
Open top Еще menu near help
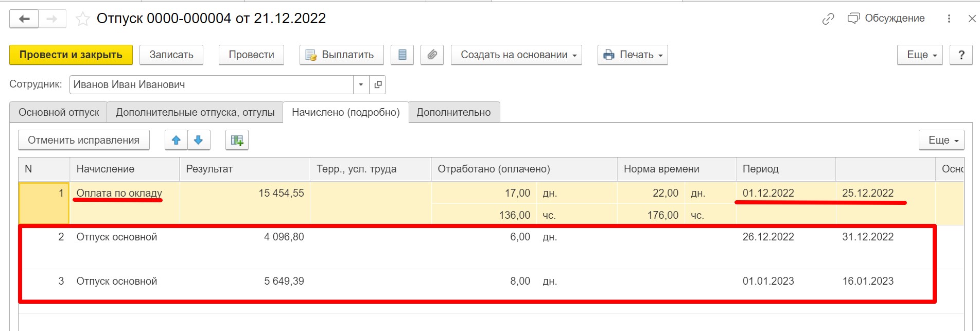point(920,55)
